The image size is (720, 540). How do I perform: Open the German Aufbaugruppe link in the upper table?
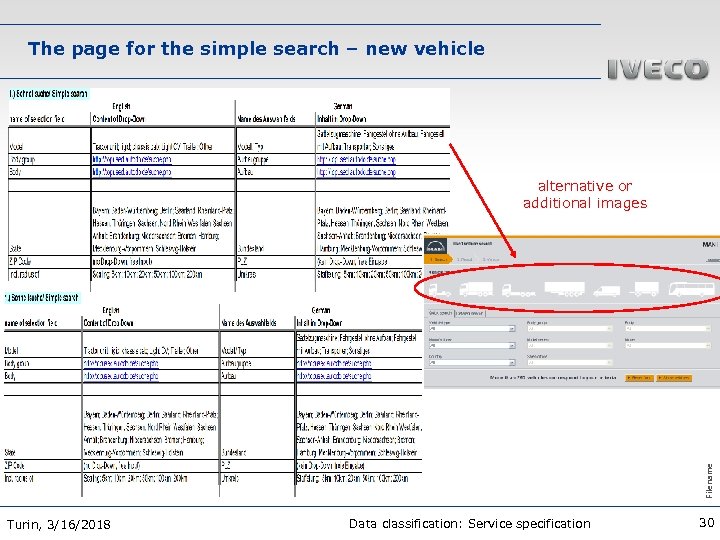point(356,159)
